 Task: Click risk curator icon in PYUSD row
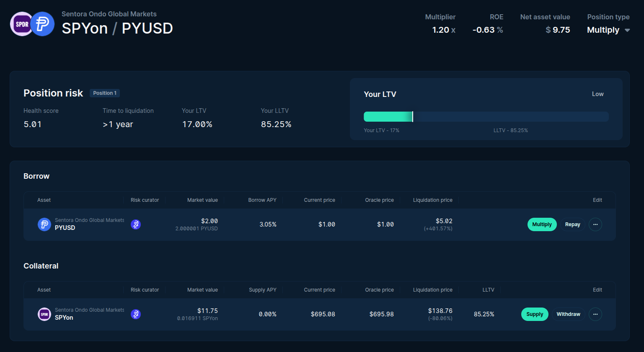coord(136,224)
